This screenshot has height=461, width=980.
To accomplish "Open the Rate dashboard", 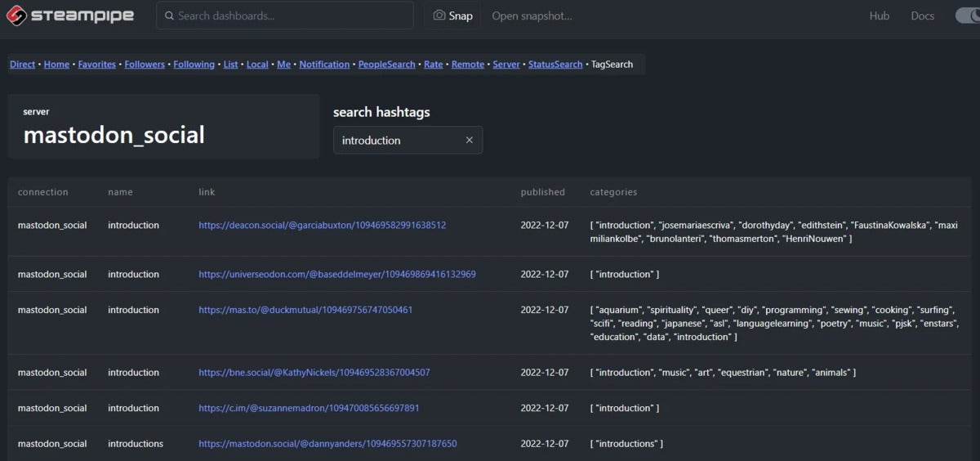I will tap(434, 65).
